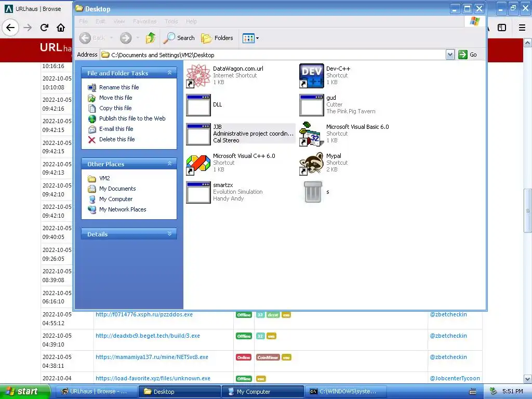
Task: Open the mamamiya137.ru NETSvc8.exe link
Action: click(152, 357)
